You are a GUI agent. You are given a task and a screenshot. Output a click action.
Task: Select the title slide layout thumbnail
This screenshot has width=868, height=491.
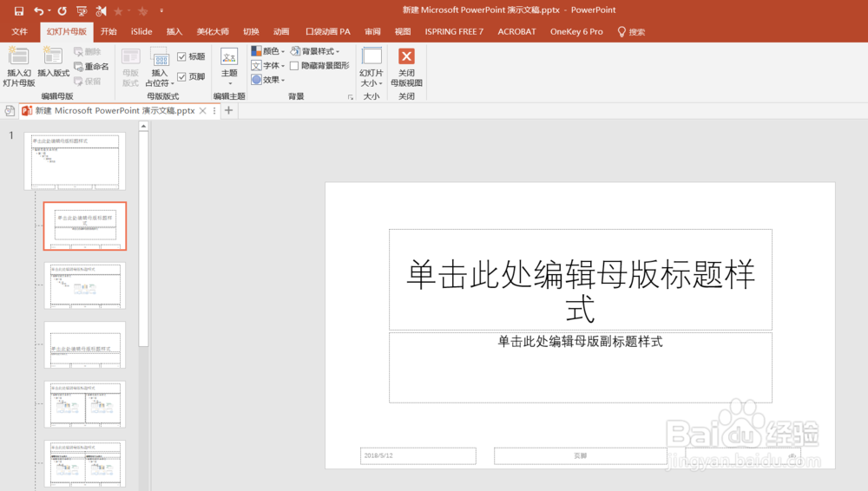click(x=85, y=226)
